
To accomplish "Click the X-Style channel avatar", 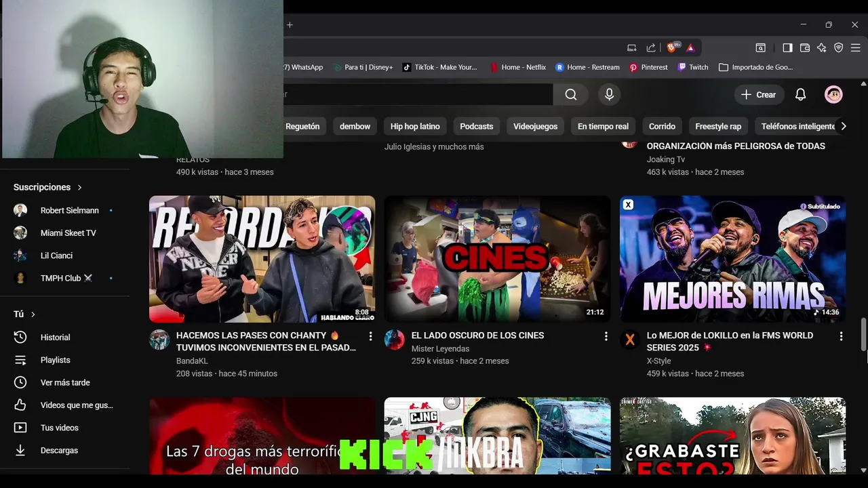I will click(630, 340).
